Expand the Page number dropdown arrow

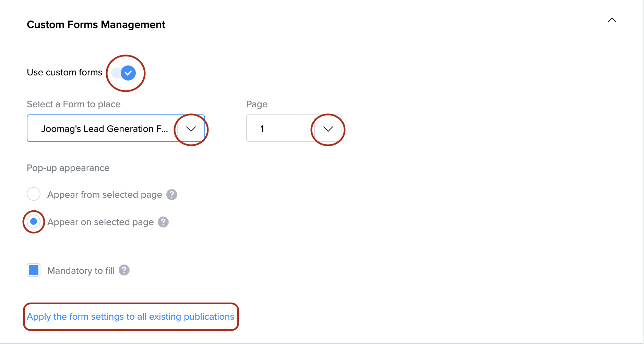point(328,129)
